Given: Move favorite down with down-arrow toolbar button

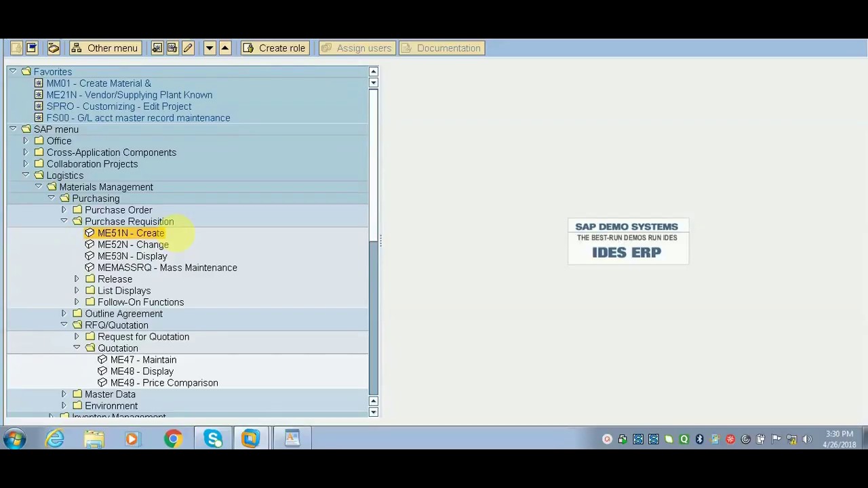Looking at the screenshot, I should click(210, 48).
